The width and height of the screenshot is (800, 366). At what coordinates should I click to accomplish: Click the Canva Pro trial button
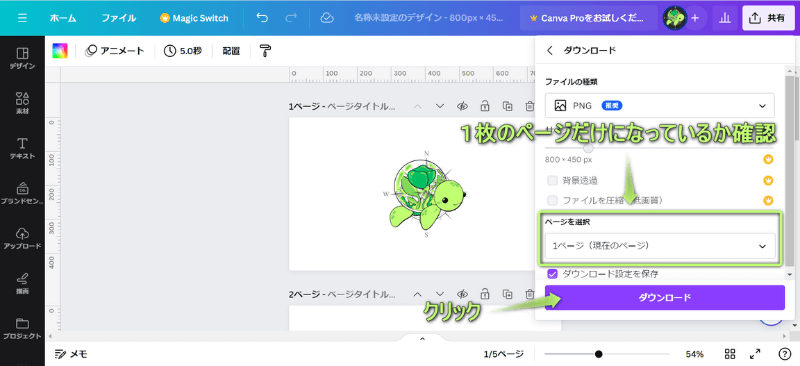(x=588, y=18)
